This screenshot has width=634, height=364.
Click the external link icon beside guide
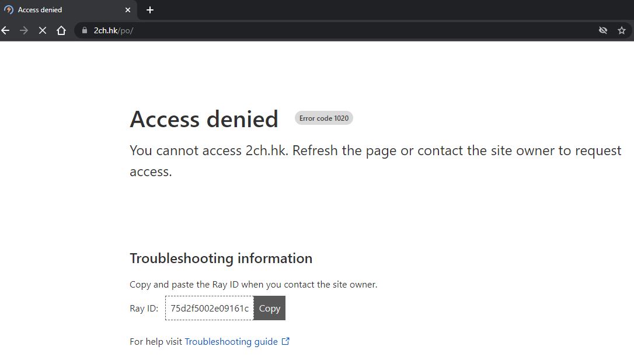tap(285, 341)
